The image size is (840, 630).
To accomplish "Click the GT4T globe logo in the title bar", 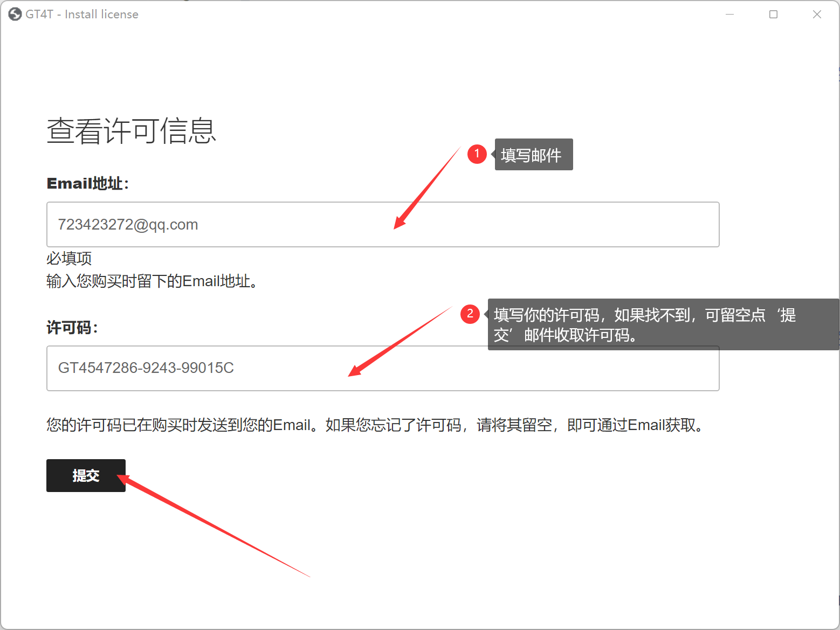I will click(15, 14).
